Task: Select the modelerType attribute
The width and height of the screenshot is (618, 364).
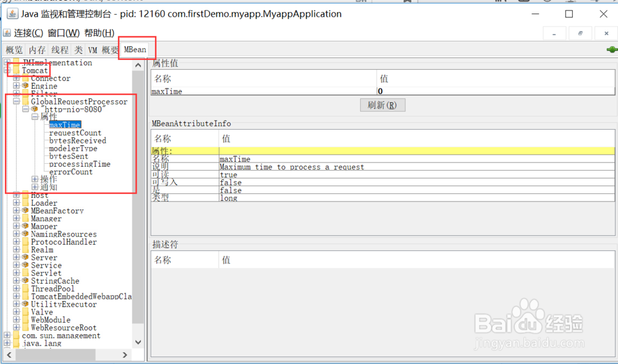Action: pos(74,148)
